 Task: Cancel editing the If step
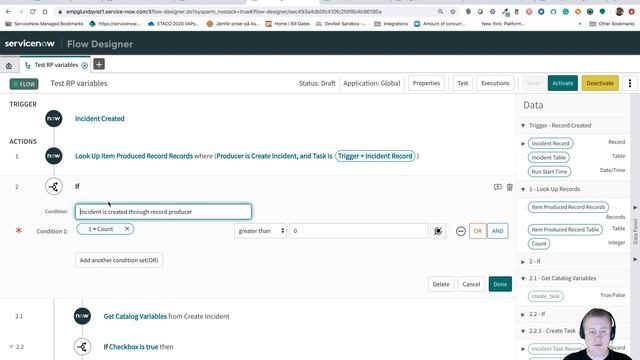click(471, 284)
